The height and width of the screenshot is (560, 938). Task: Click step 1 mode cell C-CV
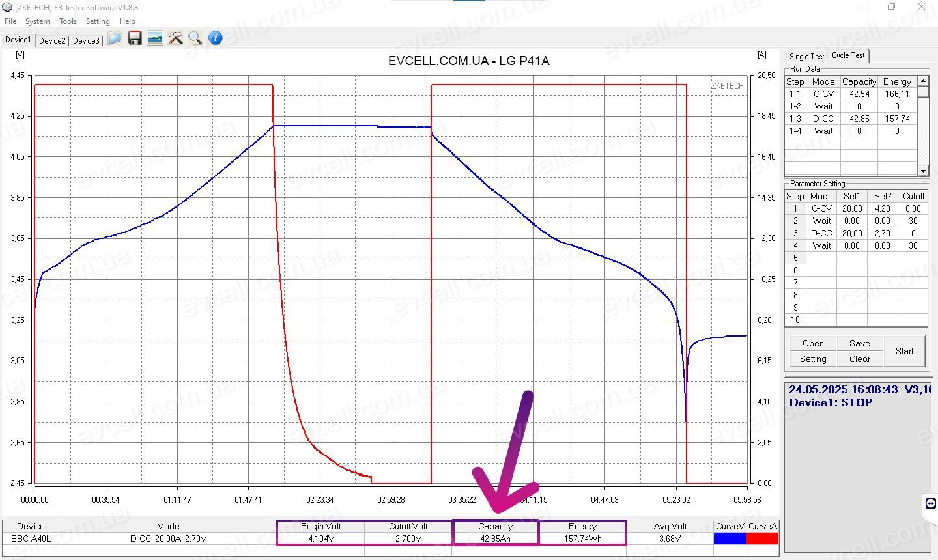[x=821, y=208]
